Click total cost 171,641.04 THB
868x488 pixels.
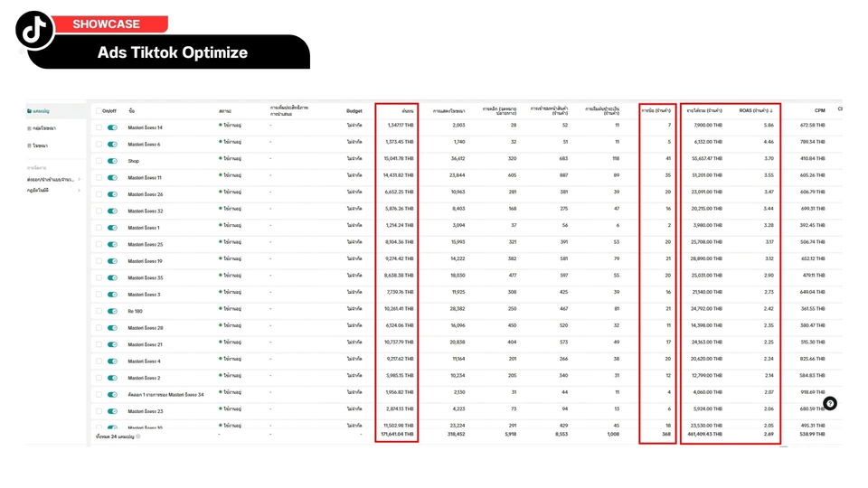click(397, 435)
